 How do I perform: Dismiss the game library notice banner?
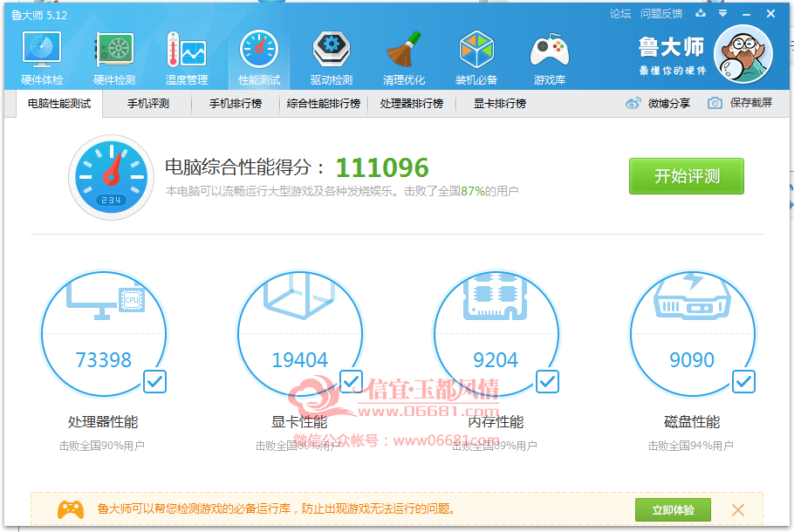pyautogui.click(x=738, y=509)
